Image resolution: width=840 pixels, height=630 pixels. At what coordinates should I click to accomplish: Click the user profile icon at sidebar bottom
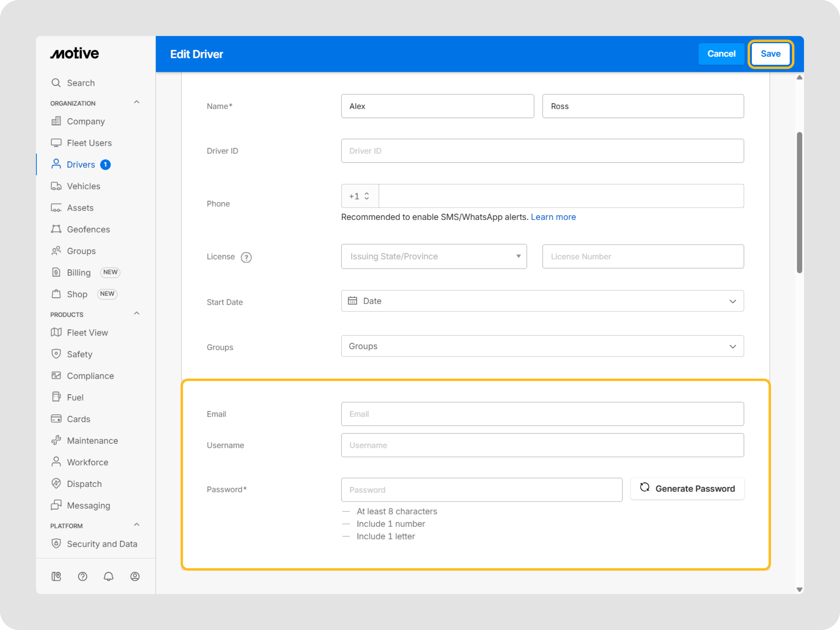pyautogui.click(x=135, y=577)
